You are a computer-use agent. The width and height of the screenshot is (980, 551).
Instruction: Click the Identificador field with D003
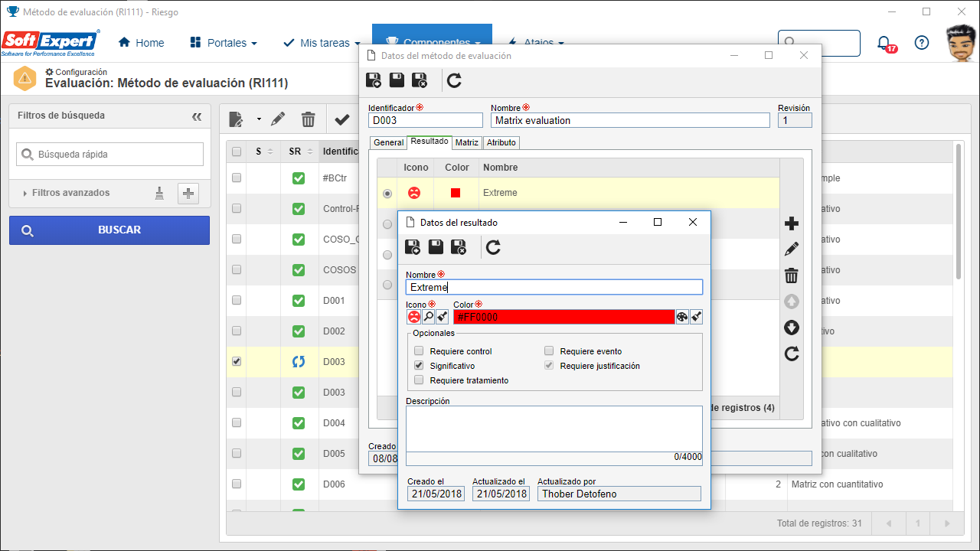425,120
